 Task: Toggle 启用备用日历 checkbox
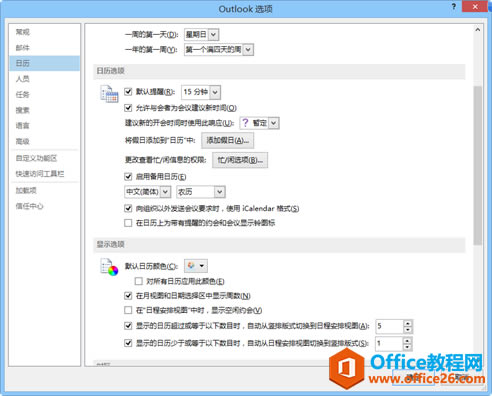pyautogui.click(x=128, y=176)
